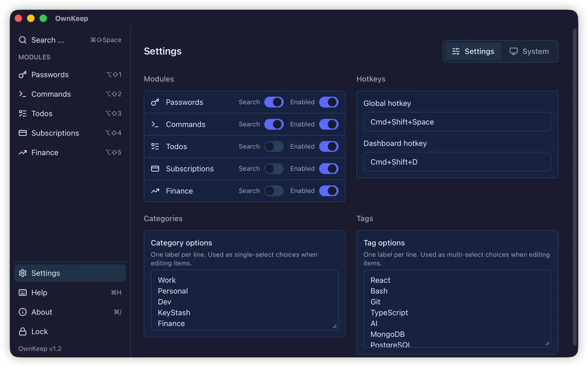Viewport: 588px width, 367px height.
Task: Click the search magnifier icon in sidebar
Action: [22, 40]
